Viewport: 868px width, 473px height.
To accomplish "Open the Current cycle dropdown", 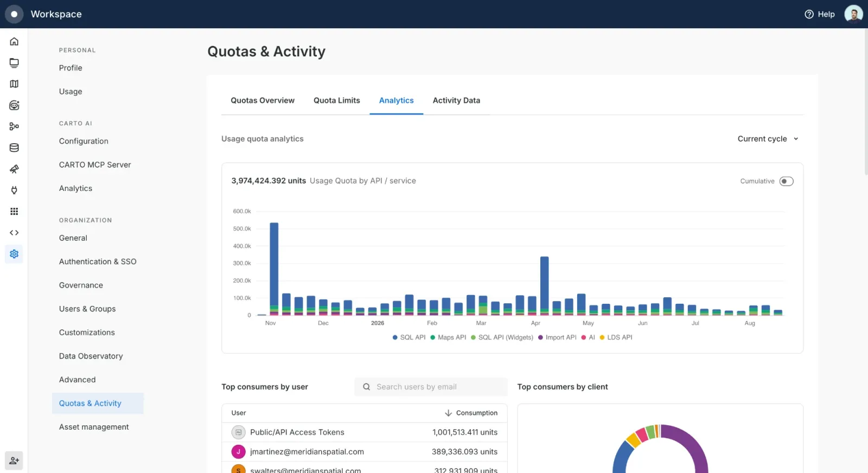I will pos(768,139).
